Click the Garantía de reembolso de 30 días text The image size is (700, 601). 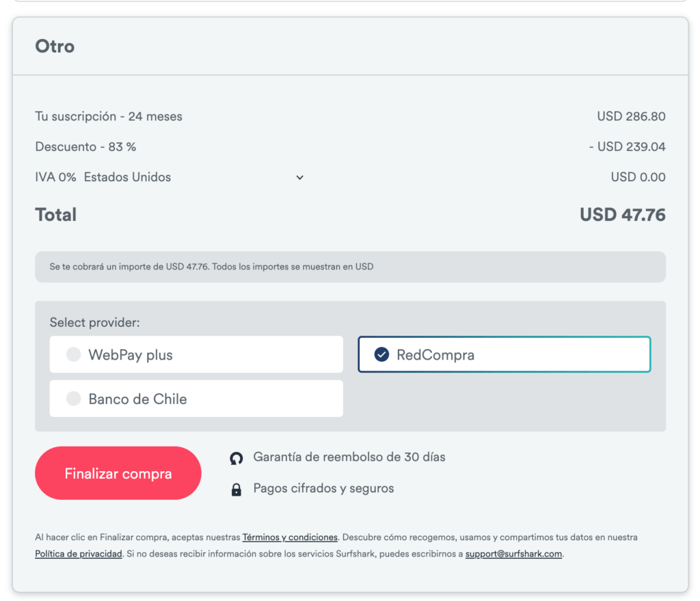click(x=349, y=457)
